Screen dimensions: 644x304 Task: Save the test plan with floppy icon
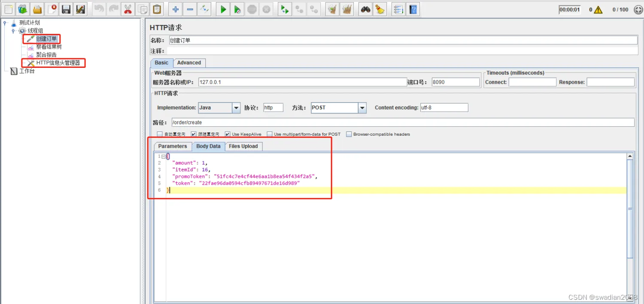click(x=66, y=9)
